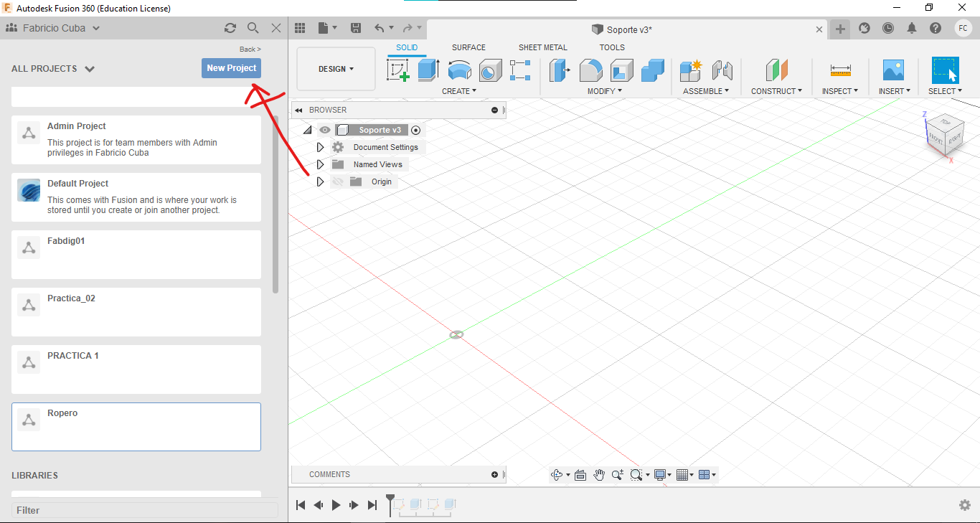Screen dimensions: 980x523
Task: Open the INSPECT dropdown menu
Action: 840,91
